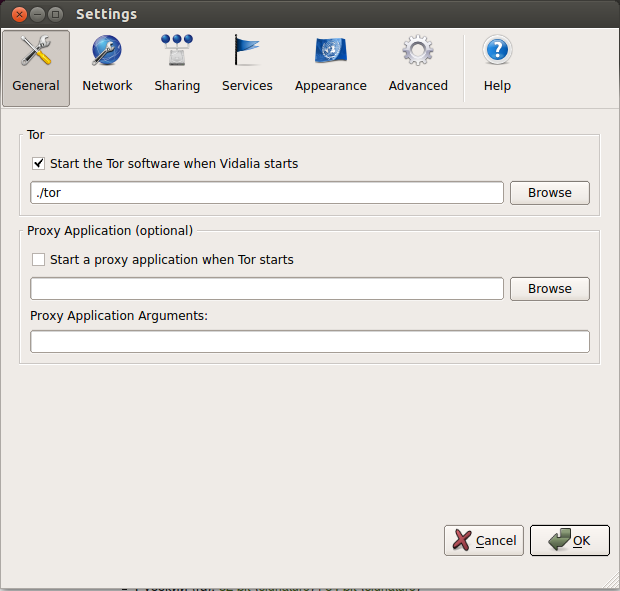Switch to the Services tab label
Viewport: 620px width, 591px height.
[247, 85]
